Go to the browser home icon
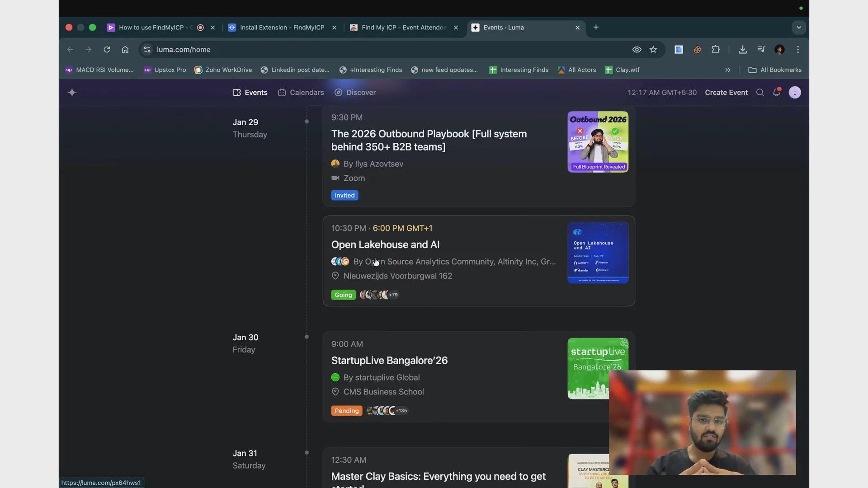This screenshot has height=488, width=868. point(125,50)
